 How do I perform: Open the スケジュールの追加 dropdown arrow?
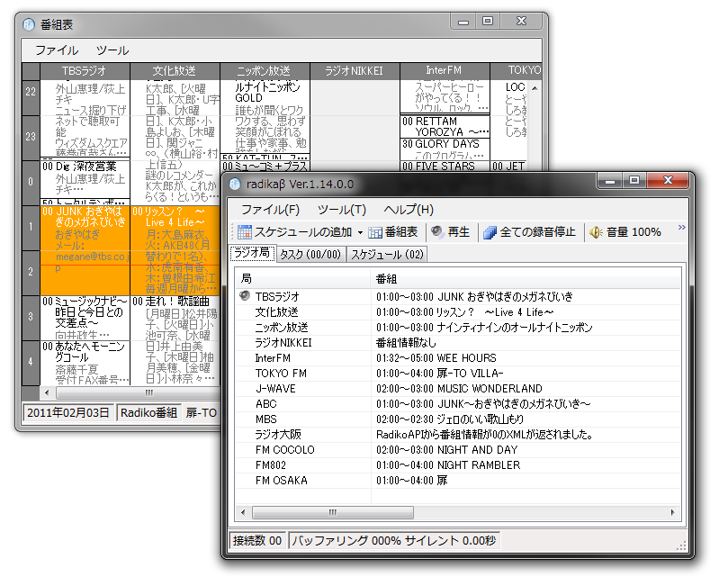point(360,232)
